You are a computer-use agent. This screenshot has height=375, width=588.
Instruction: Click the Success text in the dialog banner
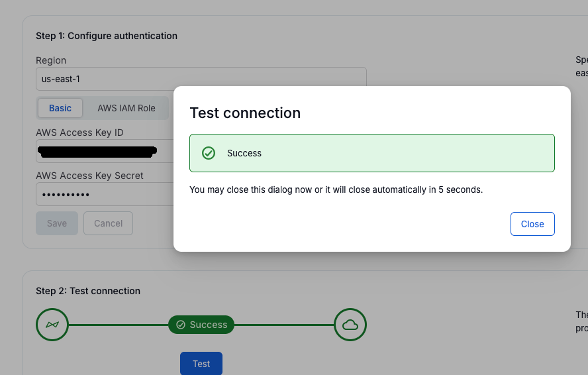(244, 153)
